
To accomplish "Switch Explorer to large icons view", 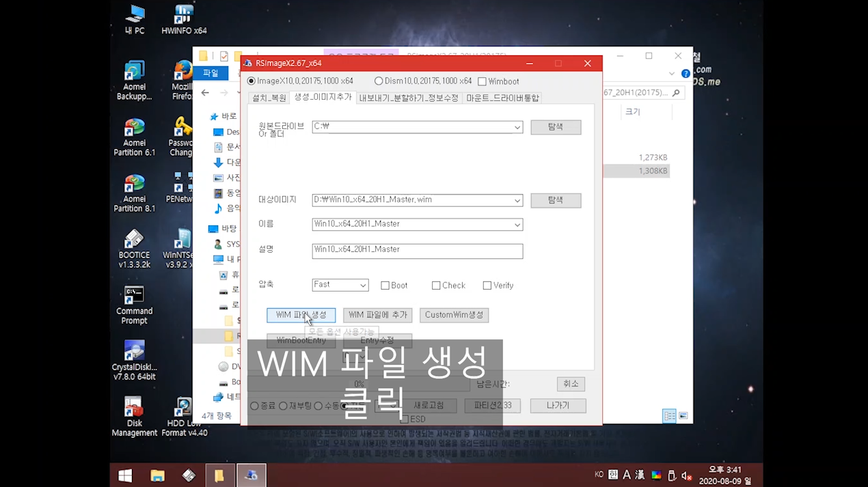I will 683,416.
